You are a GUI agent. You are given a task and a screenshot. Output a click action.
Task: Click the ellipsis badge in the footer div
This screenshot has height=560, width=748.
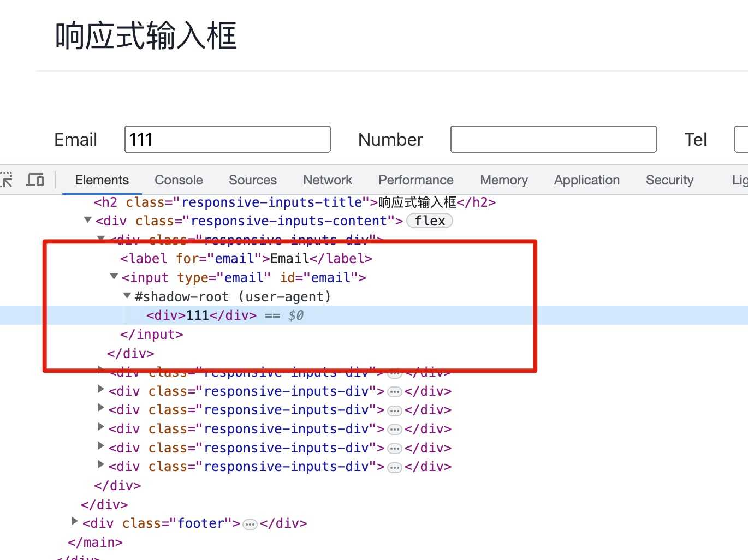tap(250, 525)
